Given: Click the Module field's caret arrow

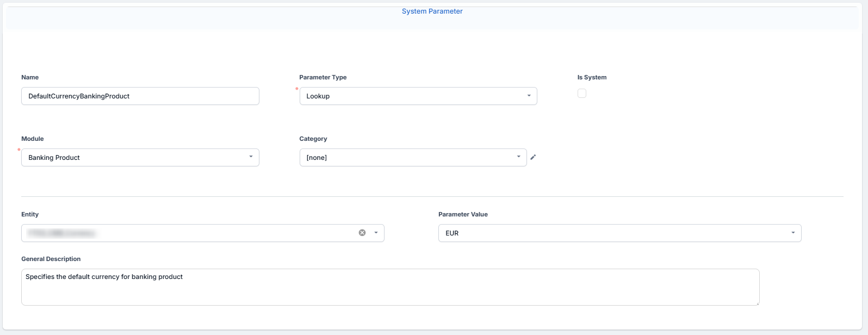Looking at the screenshot, I should click(x=251, y=157).
